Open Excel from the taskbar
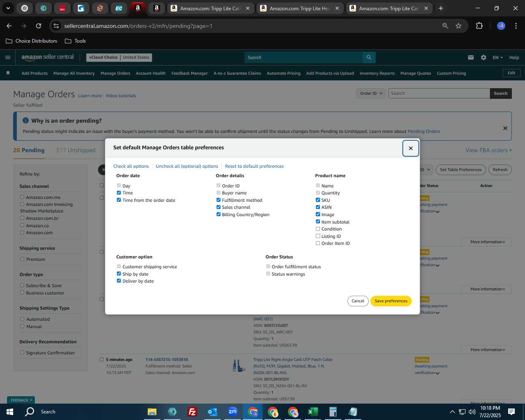Image resolution: width=525 pixels, height=420 pixels. pos(313,412)
